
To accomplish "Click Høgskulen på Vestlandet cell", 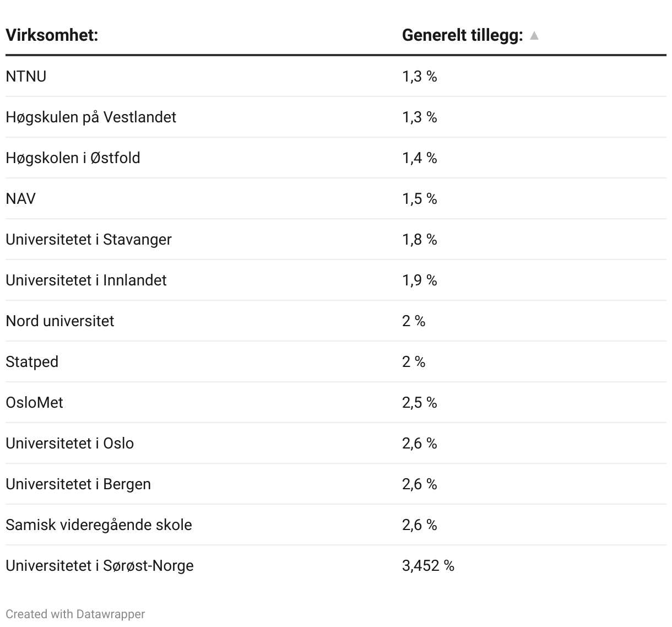I will (91, 117).
